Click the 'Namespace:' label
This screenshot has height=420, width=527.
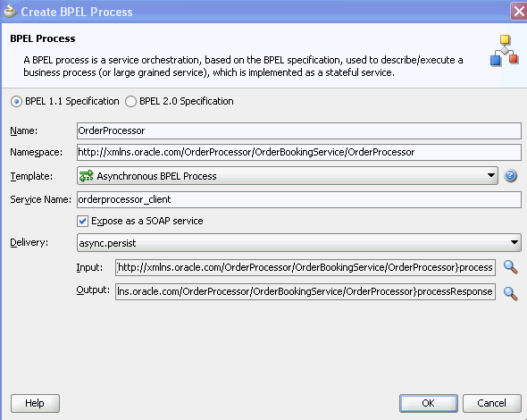point(37,152)
